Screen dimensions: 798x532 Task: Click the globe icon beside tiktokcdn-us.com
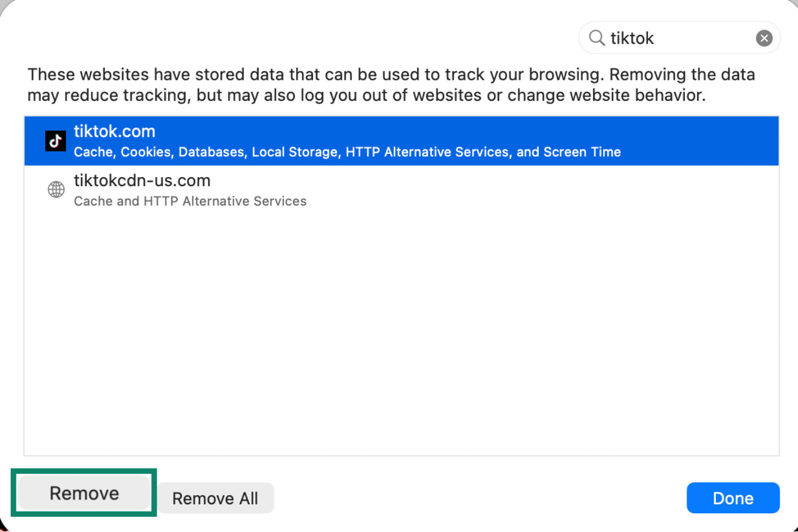point(55,190)
